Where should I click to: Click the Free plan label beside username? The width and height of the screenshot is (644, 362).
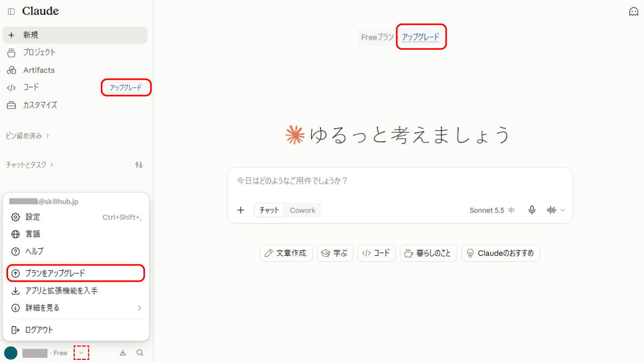(x=60, y=353)
